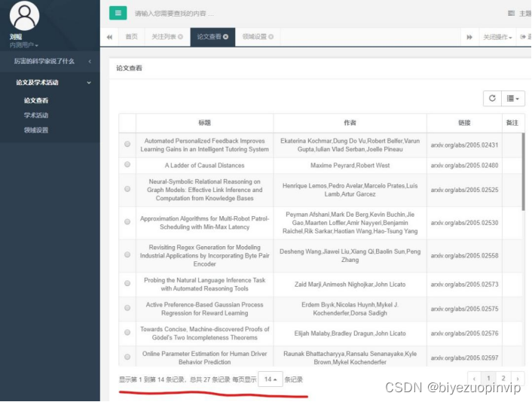
Task: Open 学术活动 in the sidebar
Action: click(36, 115)
